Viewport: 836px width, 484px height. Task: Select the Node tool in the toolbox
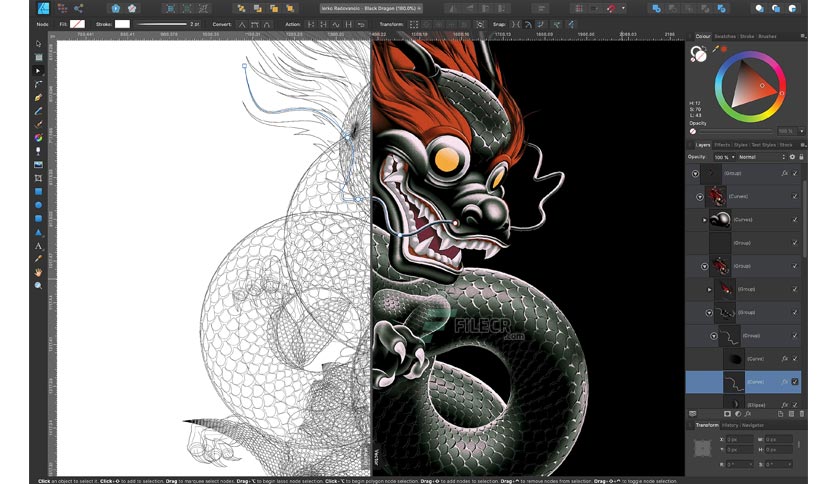39,71
